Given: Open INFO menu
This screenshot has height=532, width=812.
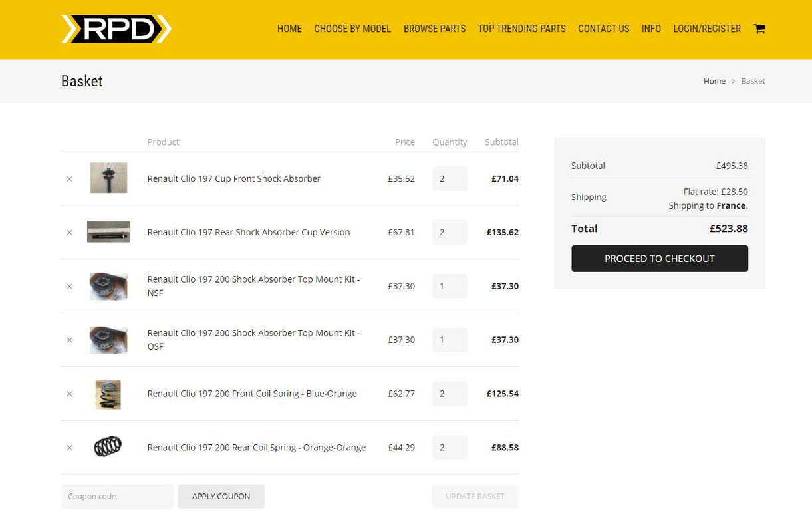Looking at the screenshot, I should (x=651, y=29).
